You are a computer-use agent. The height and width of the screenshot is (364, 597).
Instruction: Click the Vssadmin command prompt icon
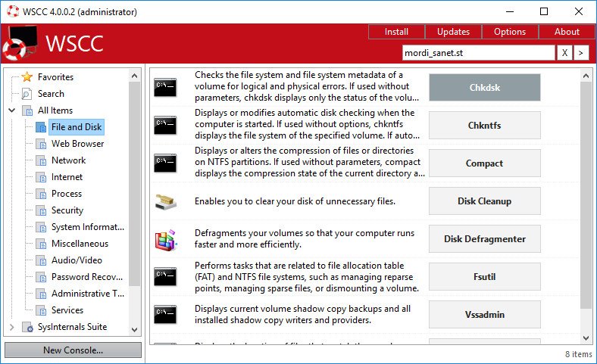[x=165, y=315]
